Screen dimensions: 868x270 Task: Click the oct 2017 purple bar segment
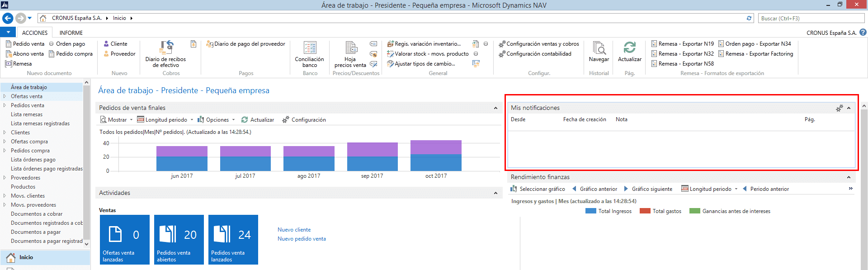436,147
